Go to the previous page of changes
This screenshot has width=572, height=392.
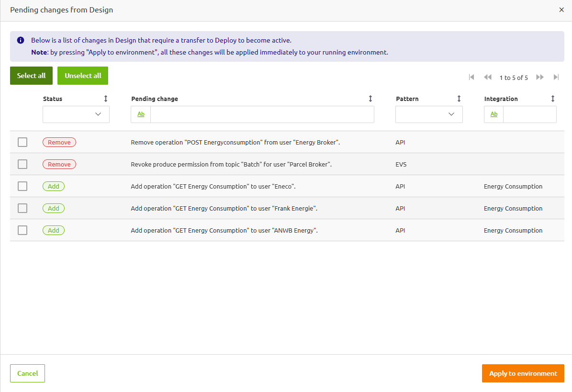[488, 77]
